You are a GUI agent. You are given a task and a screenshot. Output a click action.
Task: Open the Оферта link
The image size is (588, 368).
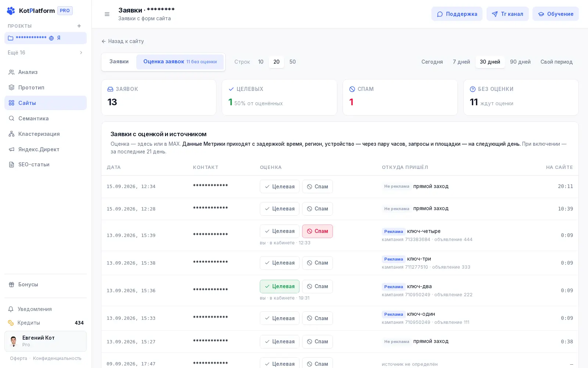pyautogui.click(x=18, y=358)
